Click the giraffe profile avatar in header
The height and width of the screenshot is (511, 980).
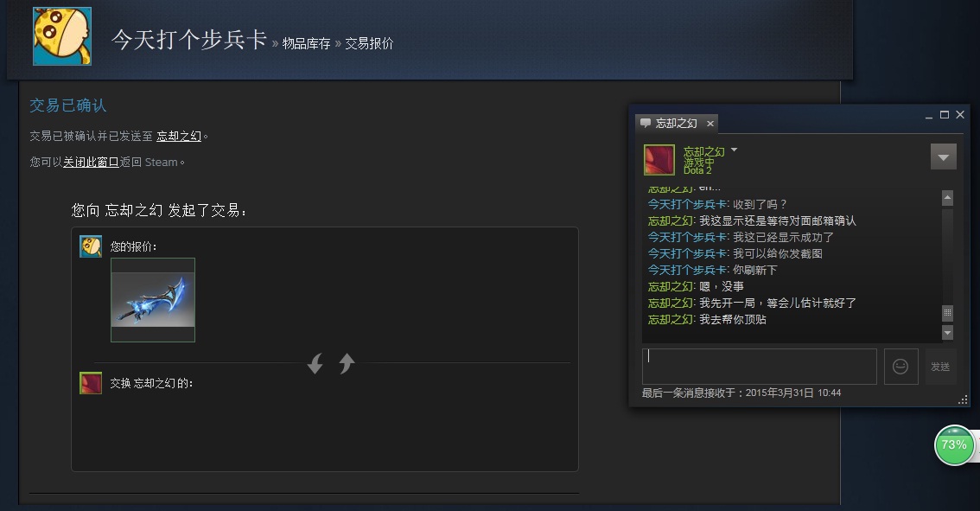(62, 36)
